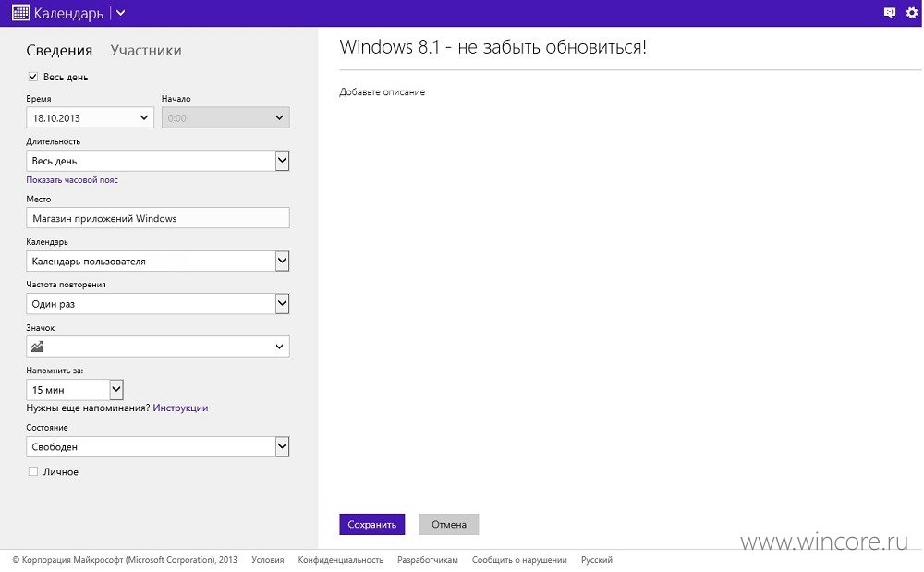The width and height of the screenshot is (924, 572).
Task: Click the calendar grid icon in header
Action: 20,13
